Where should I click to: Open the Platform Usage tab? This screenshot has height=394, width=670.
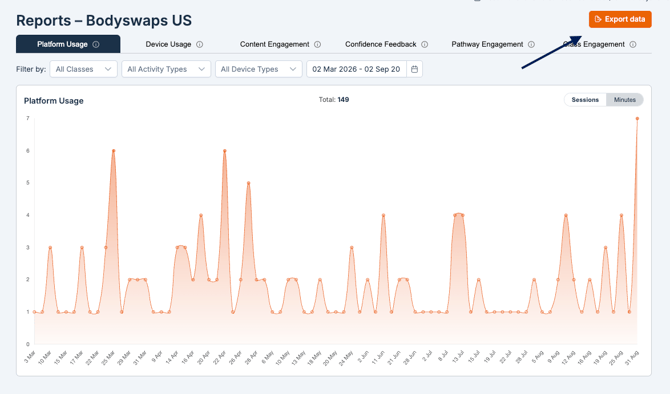(68, 44)
